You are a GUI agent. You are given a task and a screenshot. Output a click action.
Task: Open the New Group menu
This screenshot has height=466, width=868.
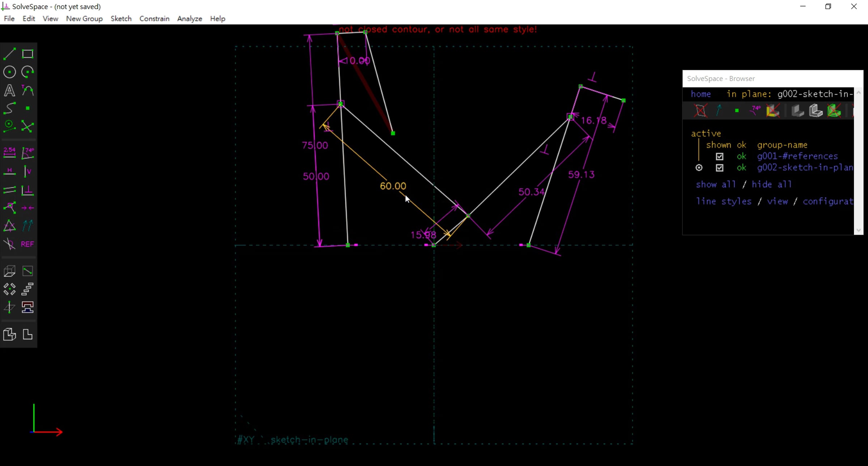coord(84,18)
